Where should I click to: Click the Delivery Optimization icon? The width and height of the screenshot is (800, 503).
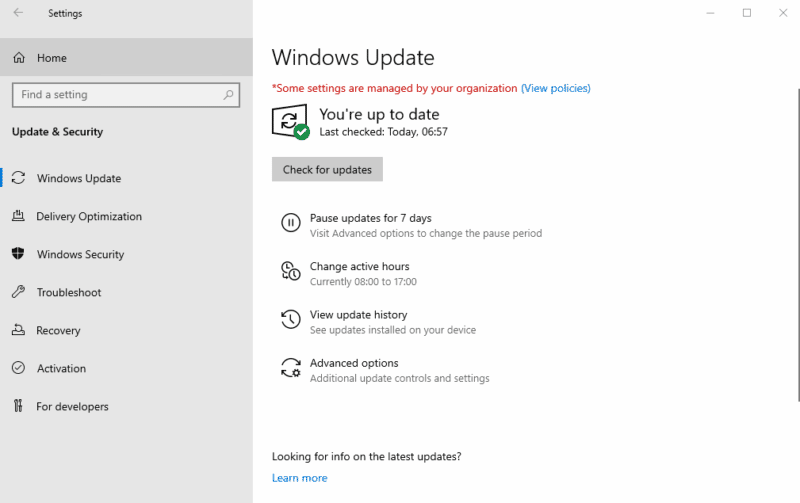pyautogui.click(x=18, y=216)
